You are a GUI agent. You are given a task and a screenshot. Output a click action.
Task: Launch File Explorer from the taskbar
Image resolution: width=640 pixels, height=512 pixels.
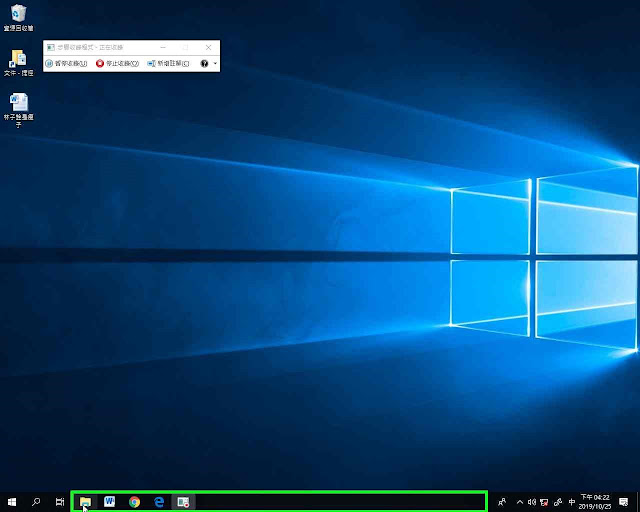(x=85, y=502)
